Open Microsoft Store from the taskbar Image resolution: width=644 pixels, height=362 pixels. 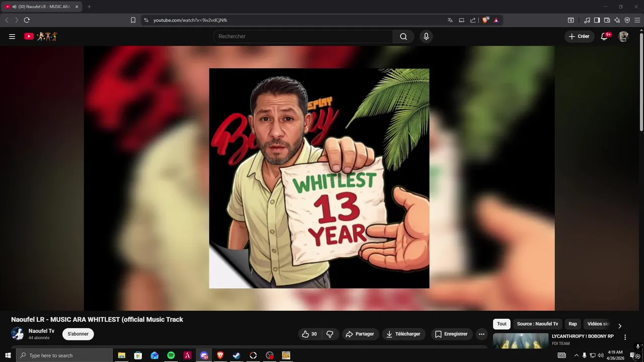[138, 355]
